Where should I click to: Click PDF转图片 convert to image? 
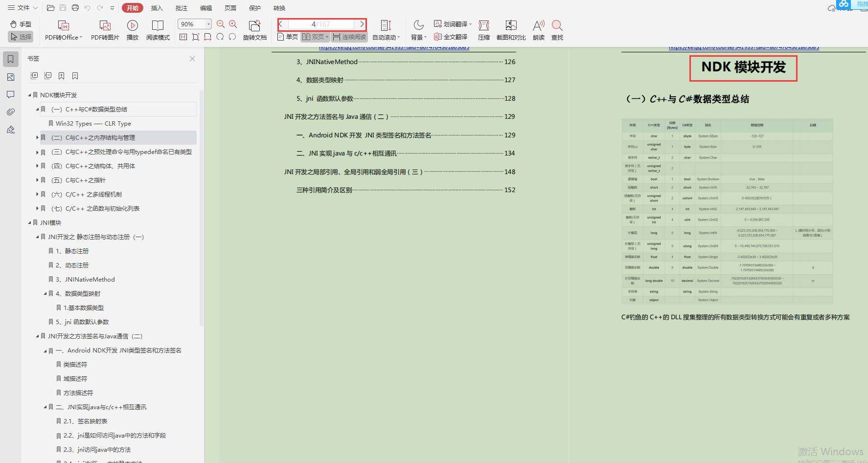pyautogui.click(x=105, y=30)
